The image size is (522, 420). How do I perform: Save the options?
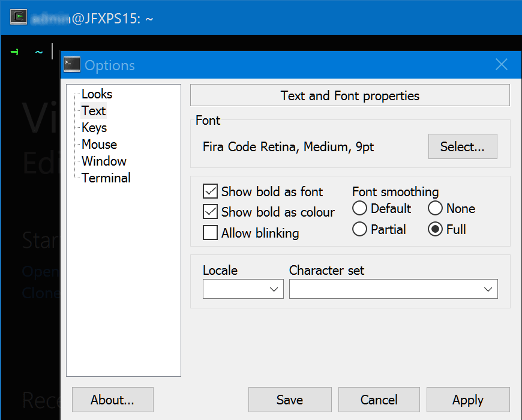290,400
